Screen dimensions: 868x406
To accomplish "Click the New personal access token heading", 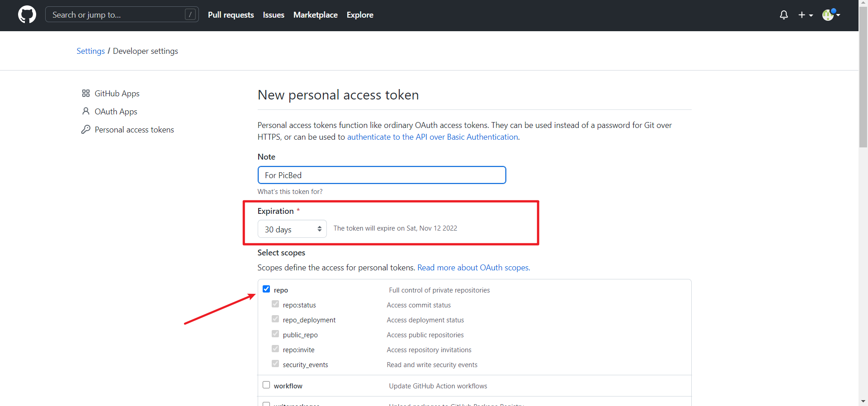I will coord(338,95).
